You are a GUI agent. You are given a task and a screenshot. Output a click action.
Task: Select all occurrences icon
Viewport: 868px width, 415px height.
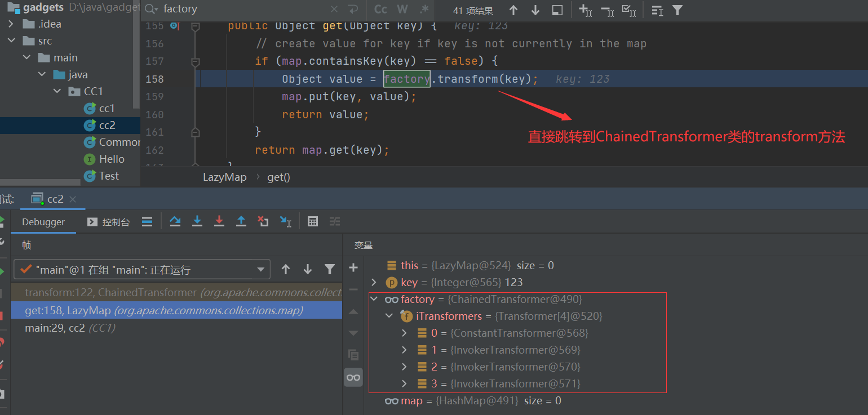coord(628,10)
